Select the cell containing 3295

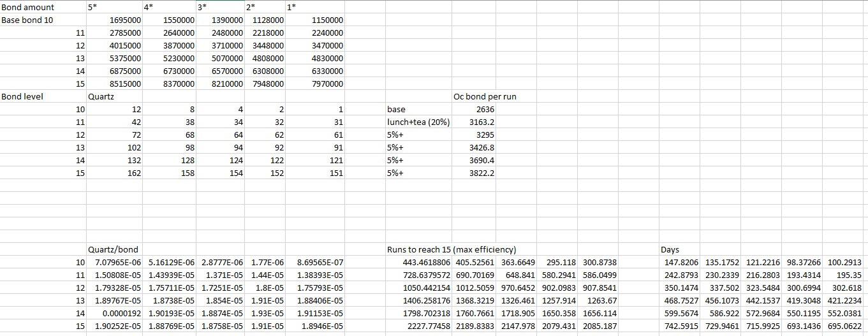474,135
